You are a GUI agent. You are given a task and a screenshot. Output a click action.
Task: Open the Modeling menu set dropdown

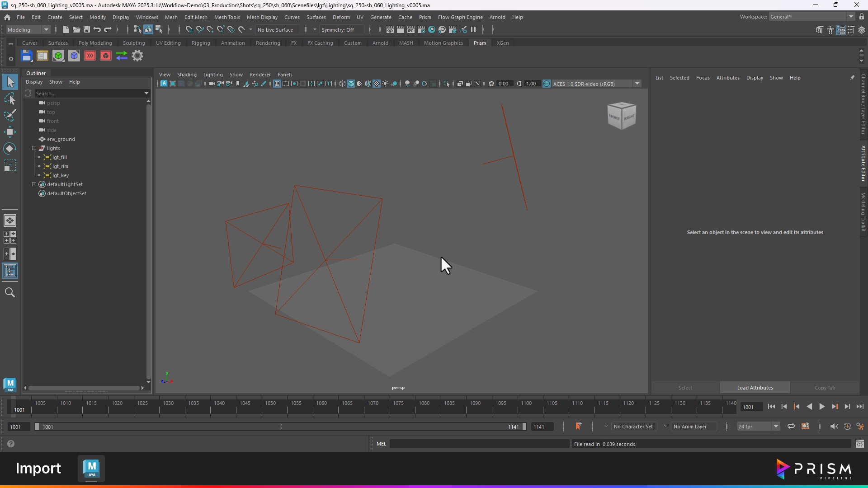[x=28, y=30]
